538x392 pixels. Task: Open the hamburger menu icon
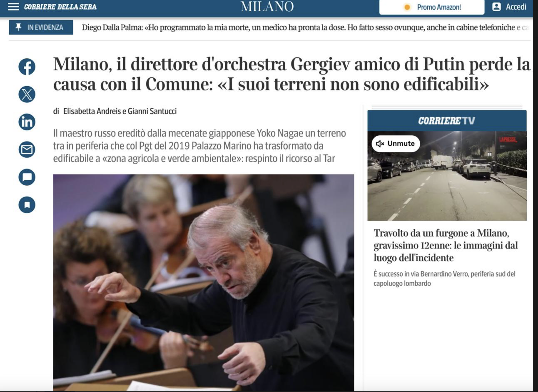point(13,7)
